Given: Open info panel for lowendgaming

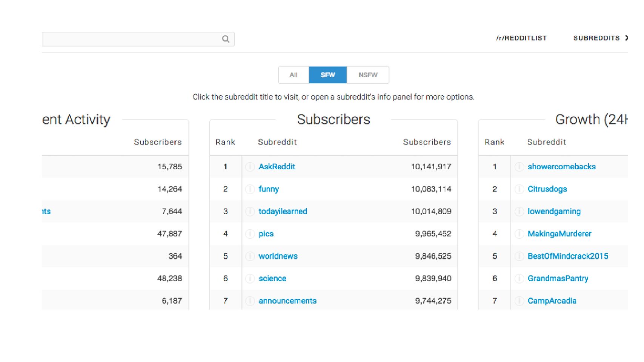Looking at the screenshot, I should click(519, 212).
